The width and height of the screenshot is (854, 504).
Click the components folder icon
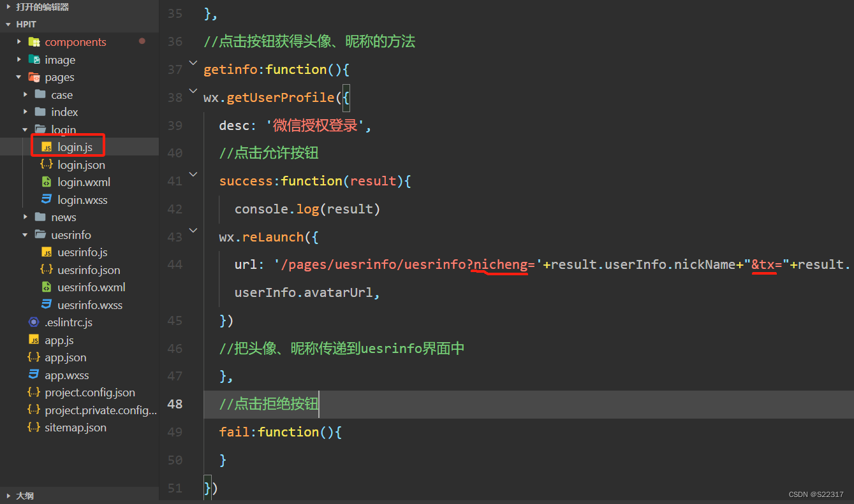pos(34,42)
